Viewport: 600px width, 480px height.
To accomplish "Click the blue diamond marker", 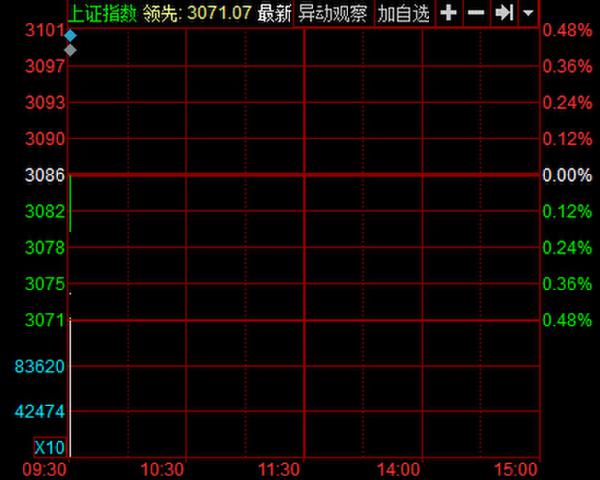I will pos(70,35).
